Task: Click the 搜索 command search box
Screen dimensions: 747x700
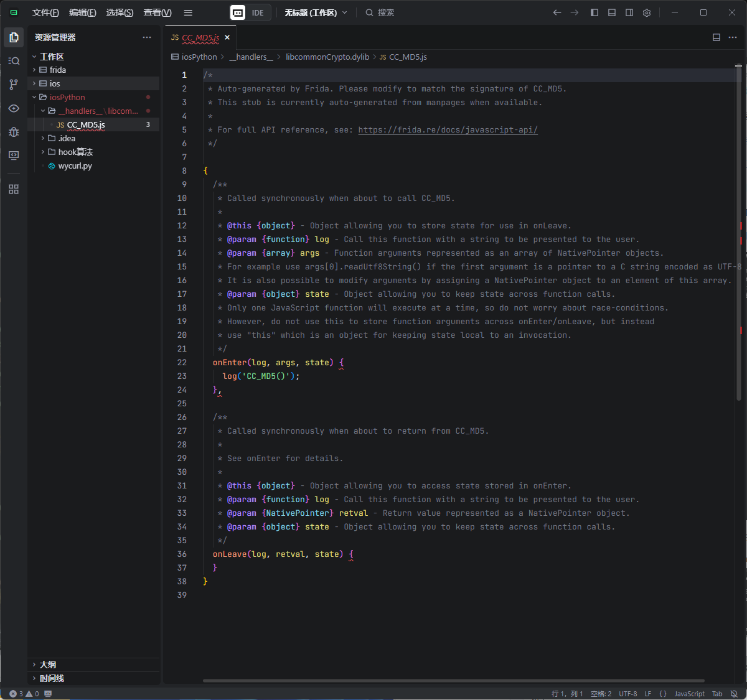Action: [380, 12]
